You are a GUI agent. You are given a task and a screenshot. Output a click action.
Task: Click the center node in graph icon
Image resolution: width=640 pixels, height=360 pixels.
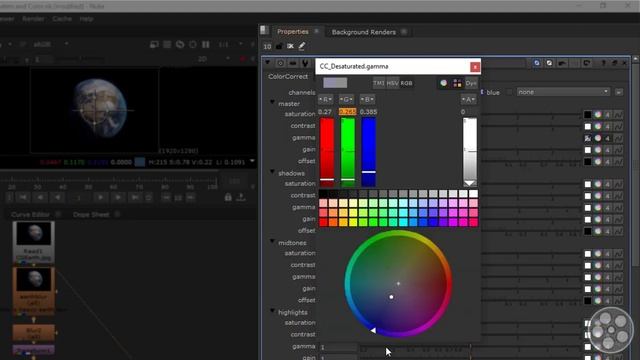[280, 63]
